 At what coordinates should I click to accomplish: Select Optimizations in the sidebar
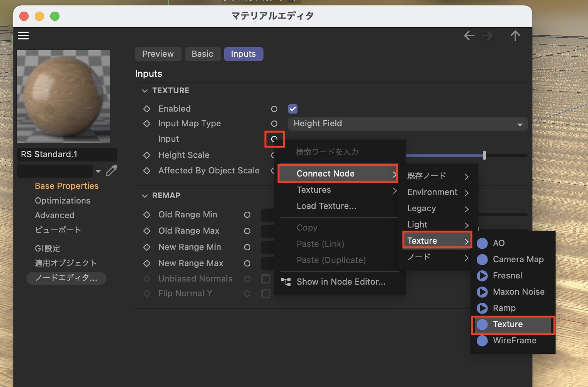(63, 201)
